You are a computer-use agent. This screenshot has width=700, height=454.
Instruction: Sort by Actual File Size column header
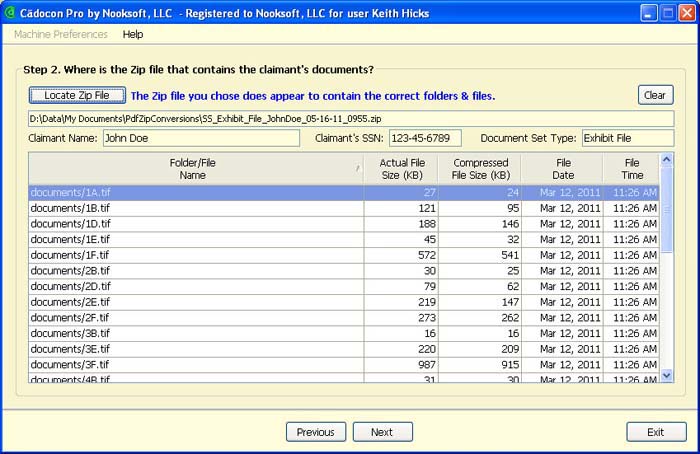click(401, 169)
